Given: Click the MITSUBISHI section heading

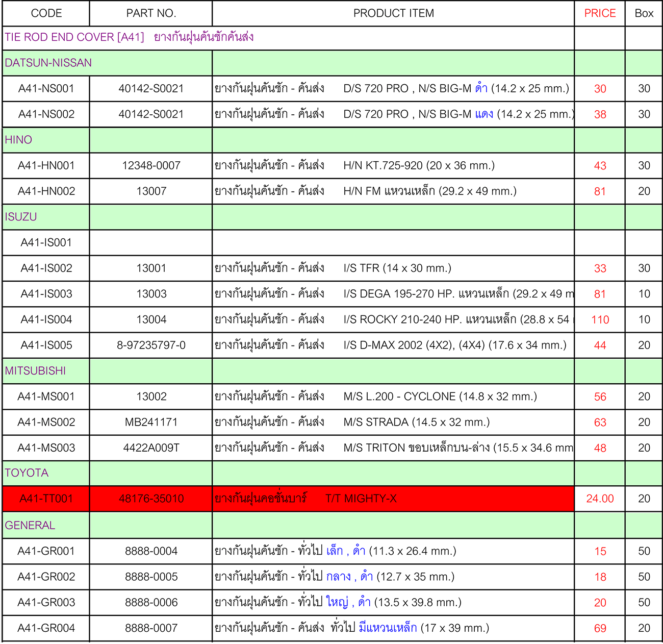Looking at the screenshot, I should click(x=35, y=371).
